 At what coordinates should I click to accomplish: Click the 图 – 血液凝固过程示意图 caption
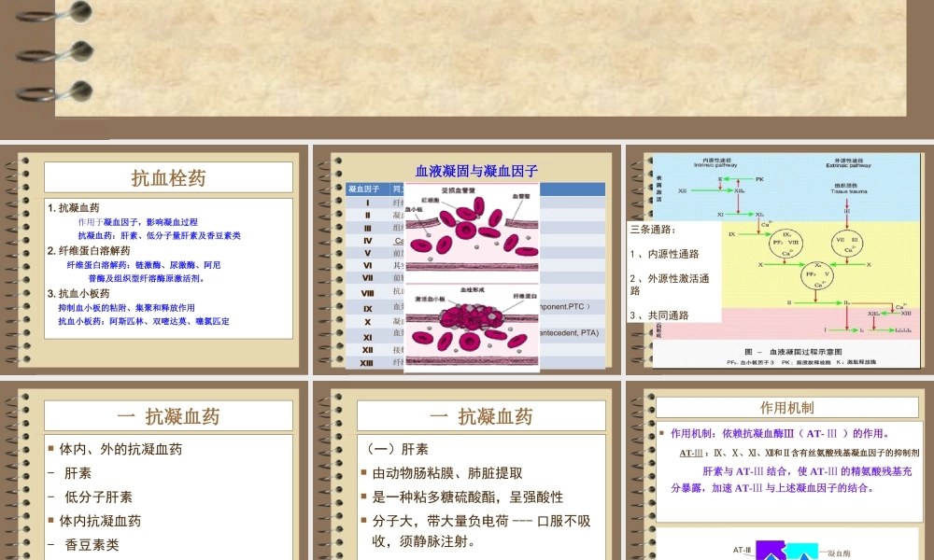[795, 350]
